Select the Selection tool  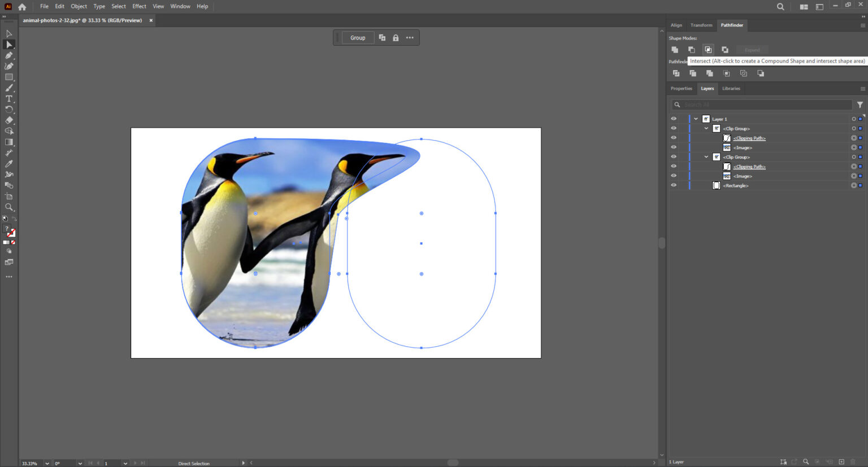tap(8, 44)
